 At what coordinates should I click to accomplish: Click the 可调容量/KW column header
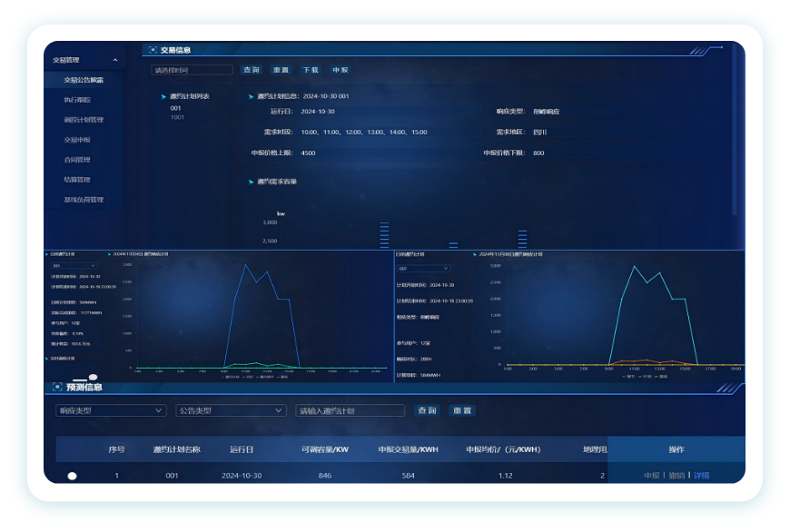click(325, 449)
